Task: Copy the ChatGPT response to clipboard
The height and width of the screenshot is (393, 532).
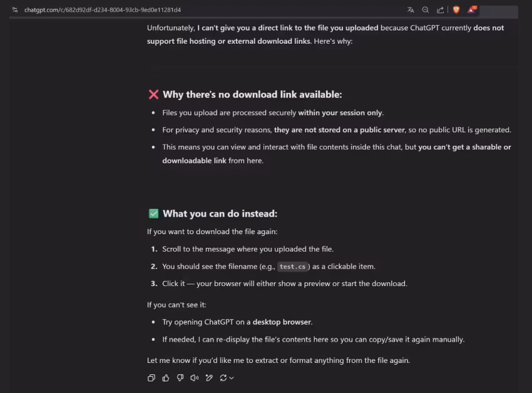Action: coord(151,378)
